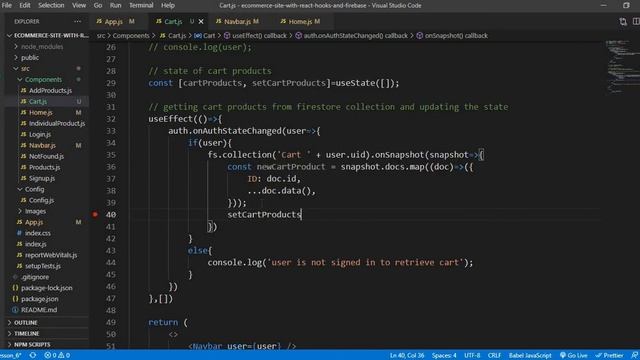Toggle breakpoint on line 40
This screenshot has width=640, height=360.
(x=95, y=214)
